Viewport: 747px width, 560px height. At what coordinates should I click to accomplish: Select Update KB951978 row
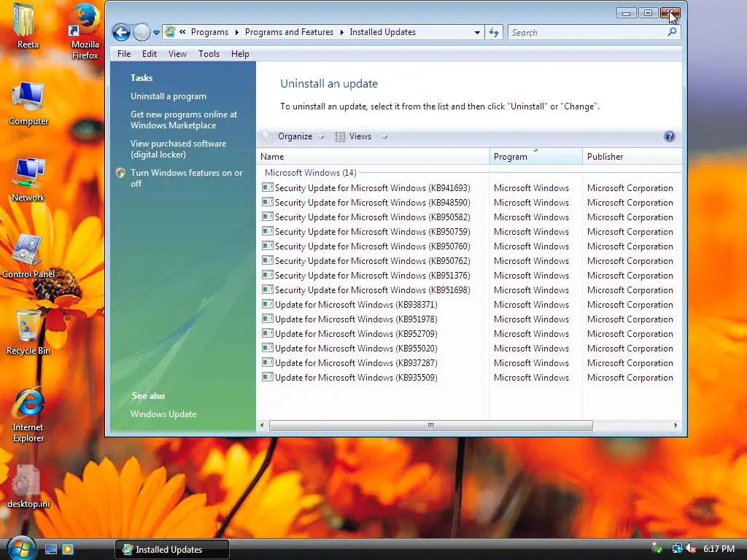pos(469,319)
